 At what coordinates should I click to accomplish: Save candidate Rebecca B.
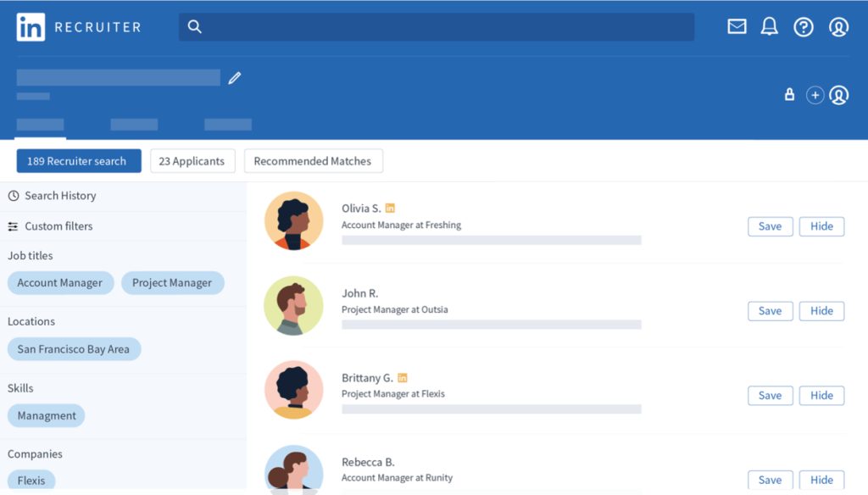pyautogui.click(x=769, y=480)
